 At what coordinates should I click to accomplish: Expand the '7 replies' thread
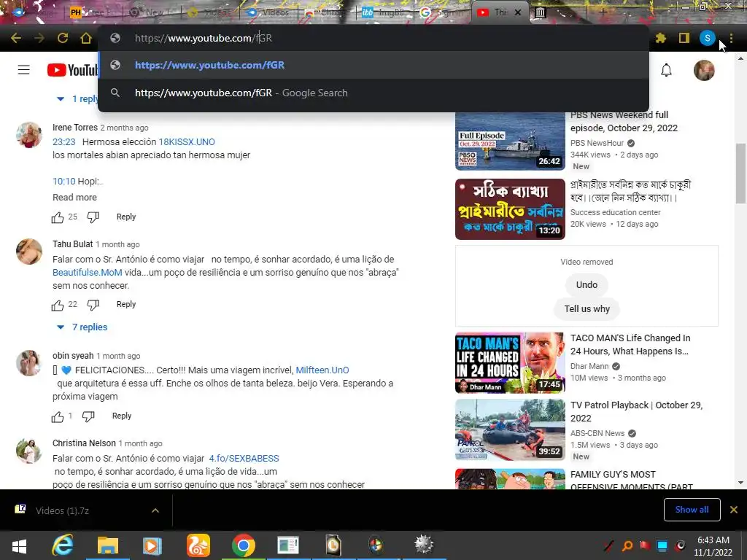tap(82, 327)
